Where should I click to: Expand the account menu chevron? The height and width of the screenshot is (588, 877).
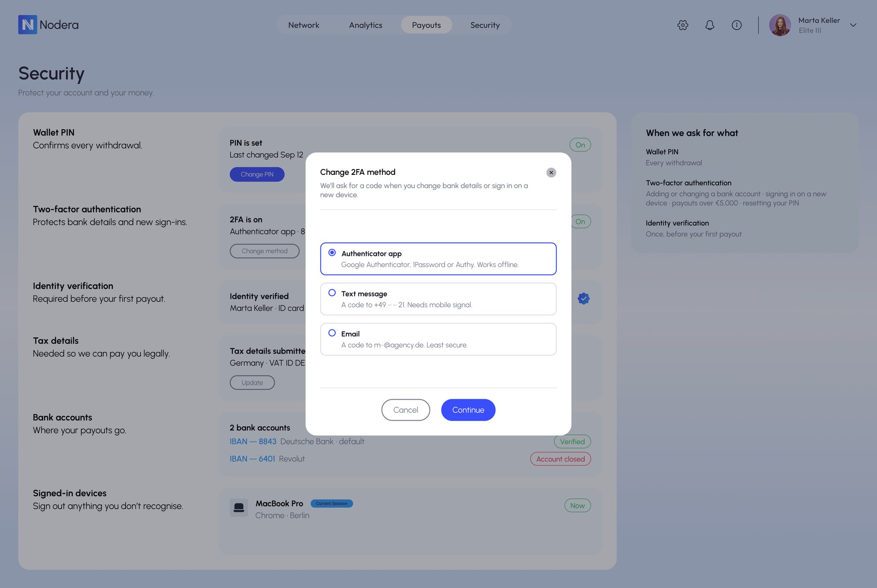click(853, 25)
